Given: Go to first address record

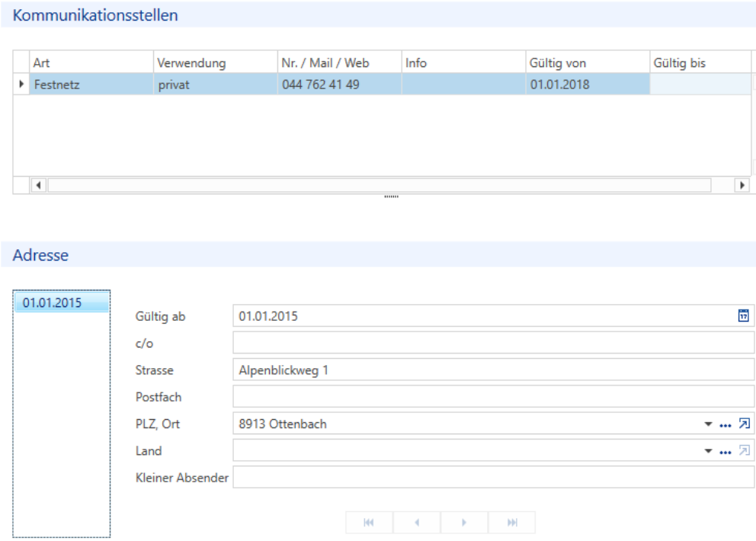Looking at the screenshot, I should (x=369, y=522).
